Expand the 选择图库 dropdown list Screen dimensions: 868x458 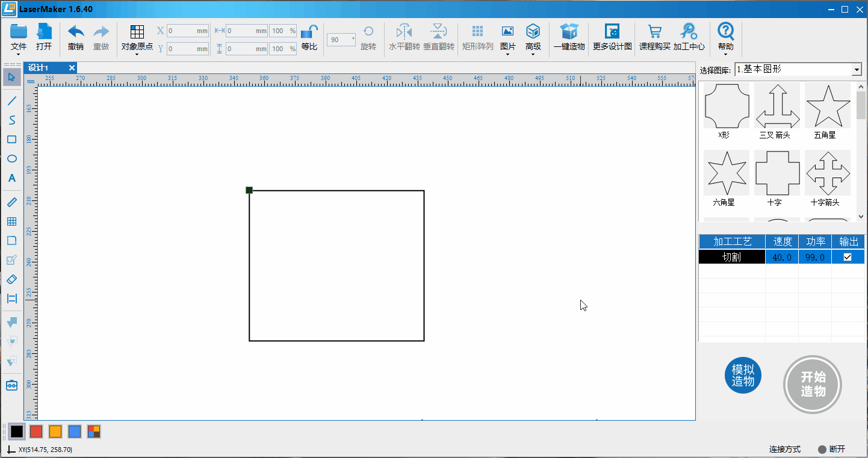pyautogui.click(x=857, y=70)
